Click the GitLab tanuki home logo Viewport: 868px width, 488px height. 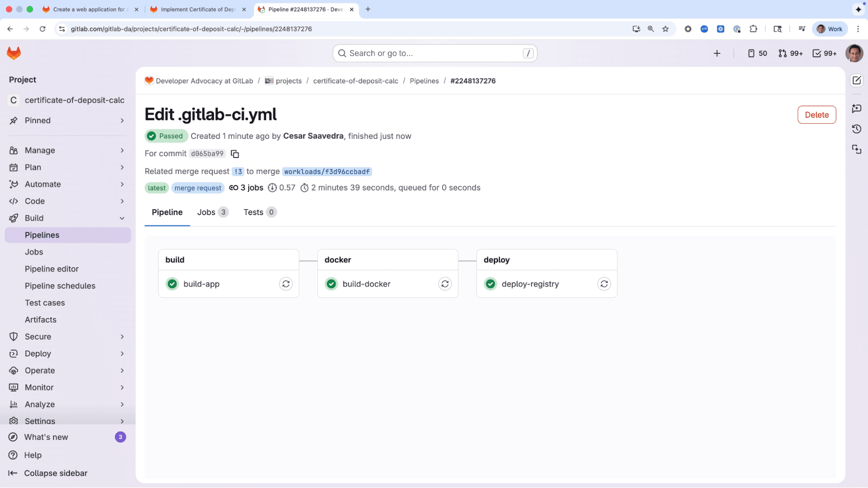[x=14, y=53]
